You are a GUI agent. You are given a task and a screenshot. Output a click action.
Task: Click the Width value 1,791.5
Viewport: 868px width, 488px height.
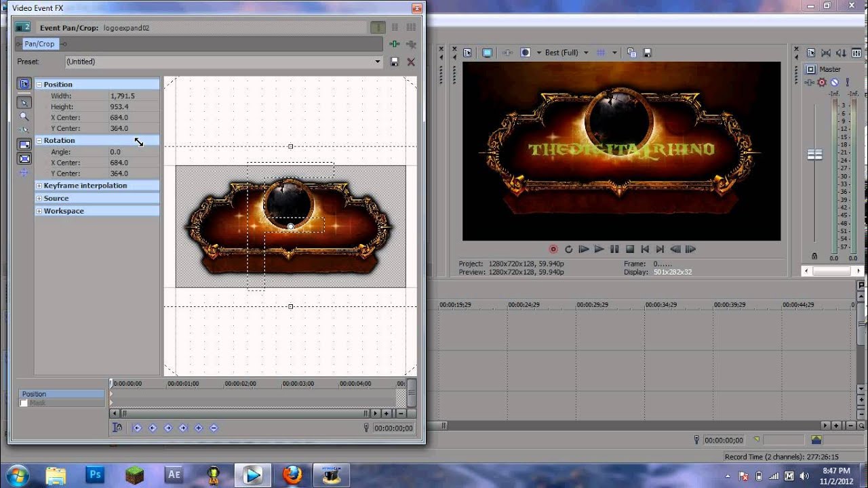coord(123,96)
